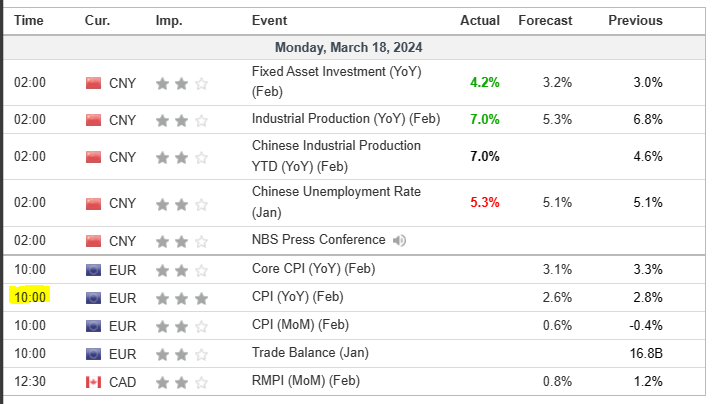Image resolution: width=717 pixels, height=404 pixels.
Task: Click China flag in Chinese Unemployment Rate row
Action: pyautogui.click(x=94, y=203)
